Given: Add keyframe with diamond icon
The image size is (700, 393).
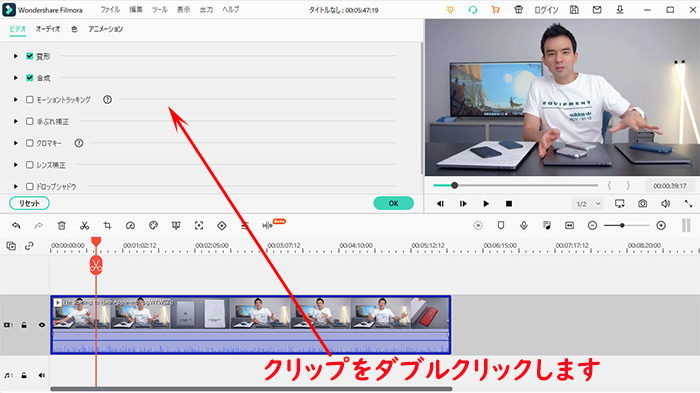Looking at the screenshot, I should tap(222, 226).
